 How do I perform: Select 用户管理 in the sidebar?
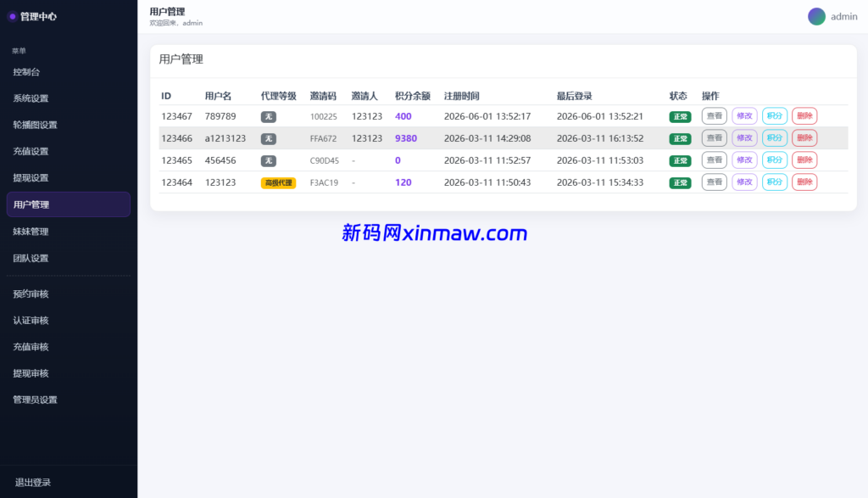(x=69, y=204)
